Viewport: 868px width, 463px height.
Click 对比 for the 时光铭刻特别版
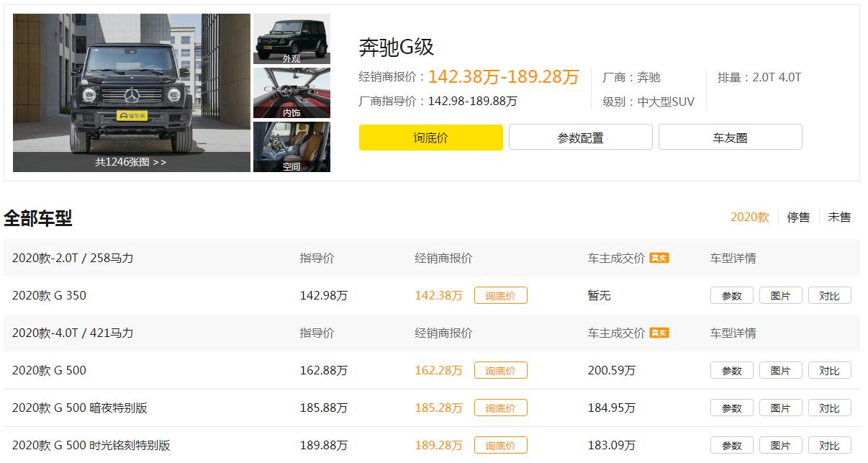pyautogui.click(x=829, y=445)
